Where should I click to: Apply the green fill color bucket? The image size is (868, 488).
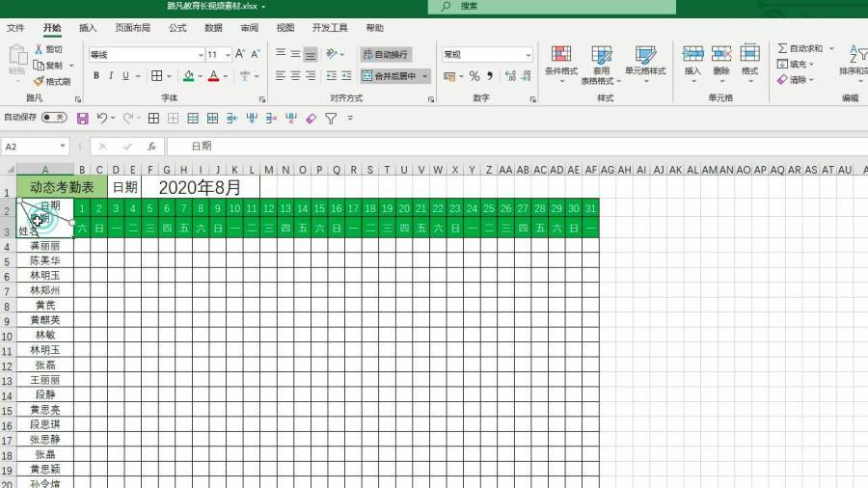pos(189,75)
